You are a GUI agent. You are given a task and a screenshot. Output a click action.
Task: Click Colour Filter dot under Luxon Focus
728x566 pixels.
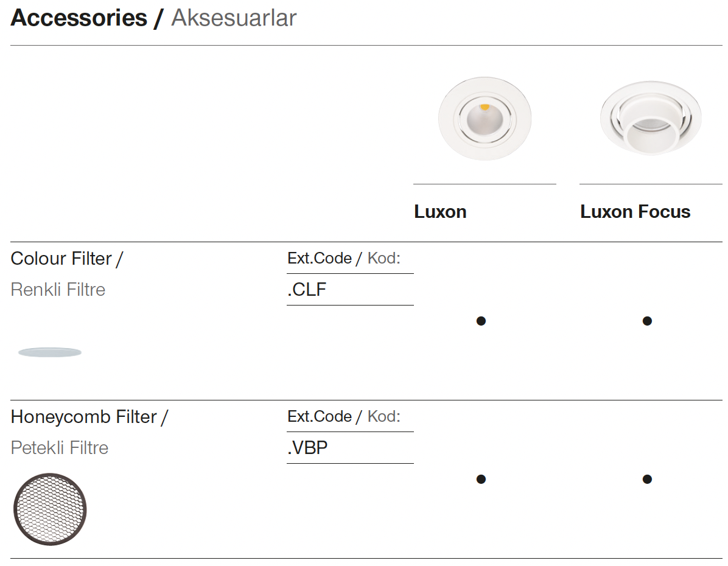[647, 321]
